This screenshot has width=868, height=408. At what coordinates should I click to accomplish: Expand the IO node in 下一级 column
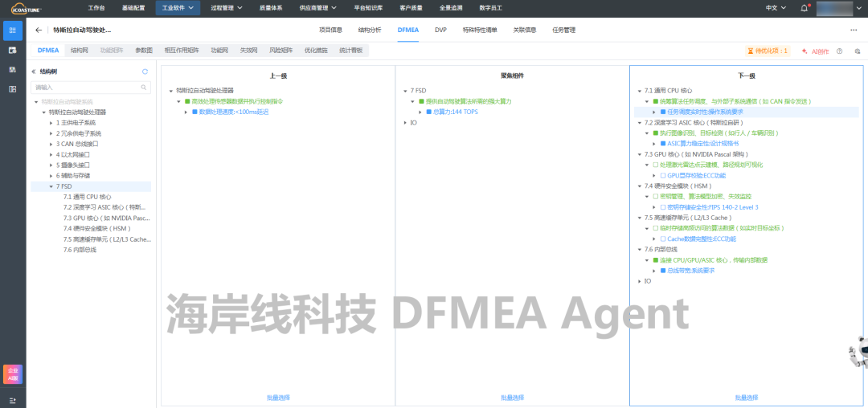[x=640, y=281]
